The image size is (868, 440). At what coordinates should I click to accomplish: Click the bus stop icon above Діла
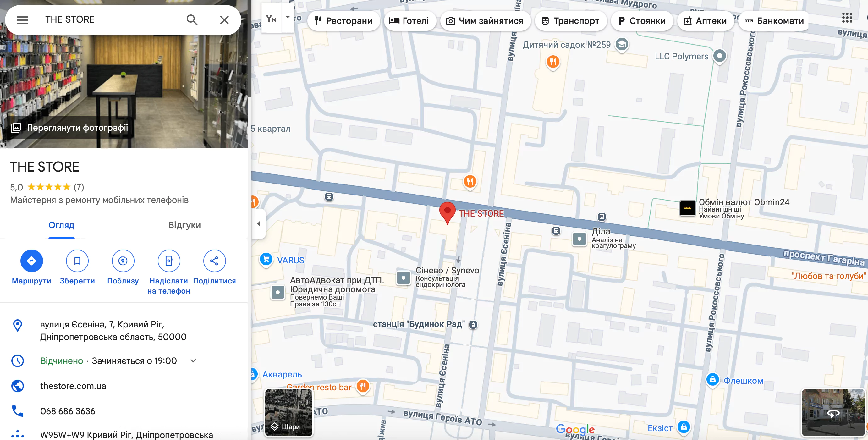(x=602, y=217)
